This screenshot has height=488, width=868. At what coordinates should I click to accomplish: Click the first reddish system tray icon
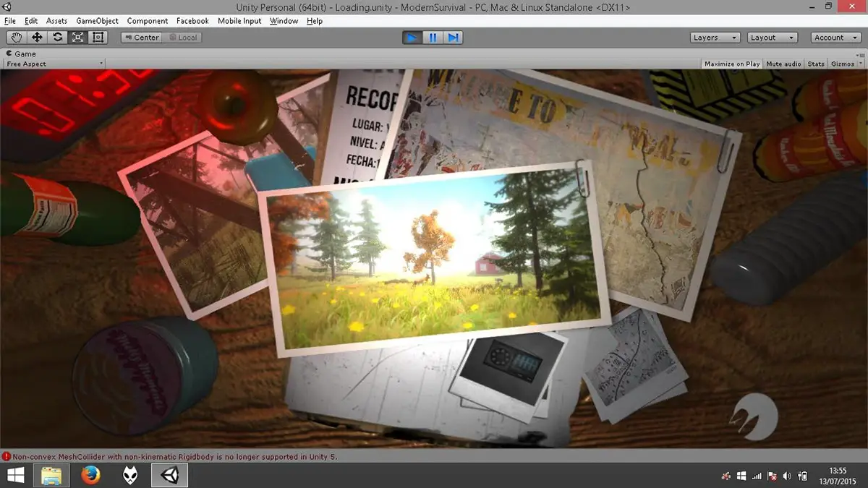click(726, 476)
